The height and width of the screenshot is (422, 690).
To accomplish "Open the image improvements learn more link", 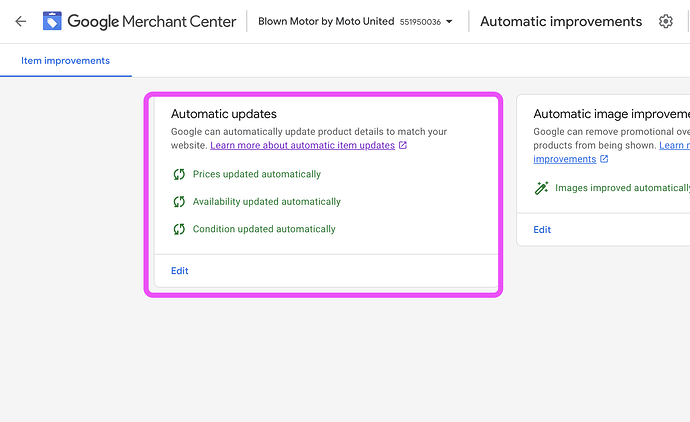I will pos(564,159).
